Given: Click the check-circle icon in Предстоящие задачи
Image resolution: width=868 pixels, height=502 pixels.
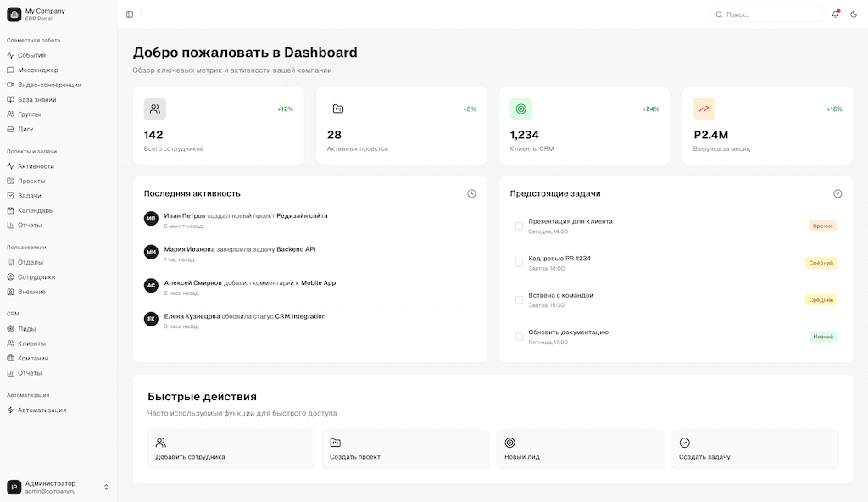Looking at the screenshot, I should tap(837, 193).
